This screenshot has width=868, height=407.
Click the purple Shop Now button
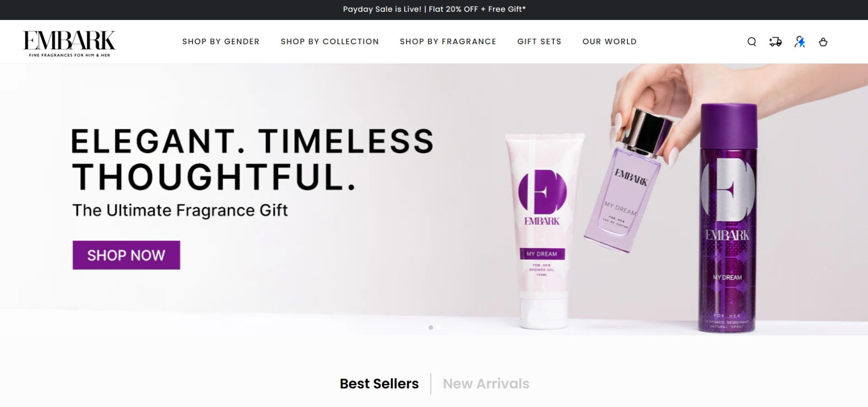point(126,255)
